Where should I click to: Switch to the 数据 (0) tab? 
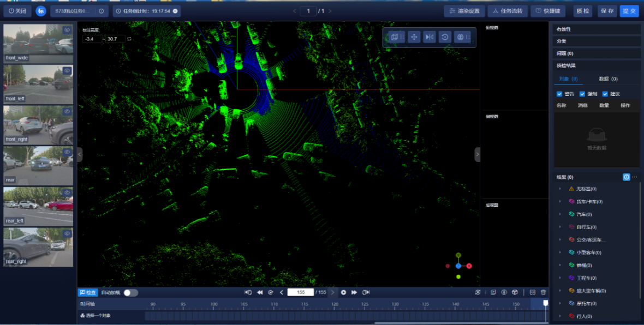[608, 79]
